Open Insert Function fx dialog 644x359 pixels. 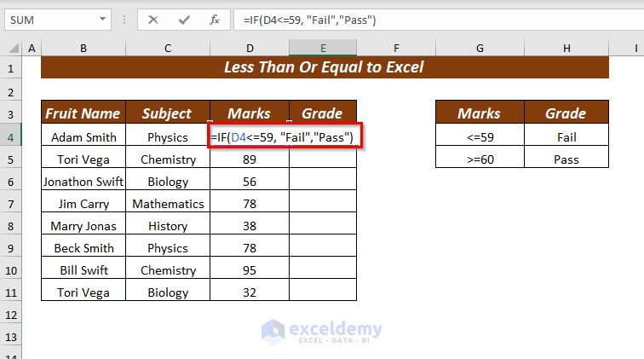pos(215,20)
